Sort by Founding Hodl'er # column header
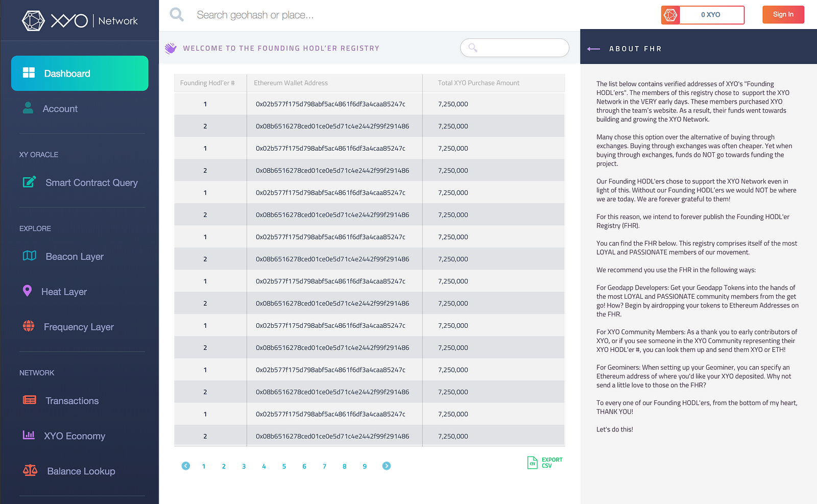Screen dimensions: 817x504 pos(207,83)
